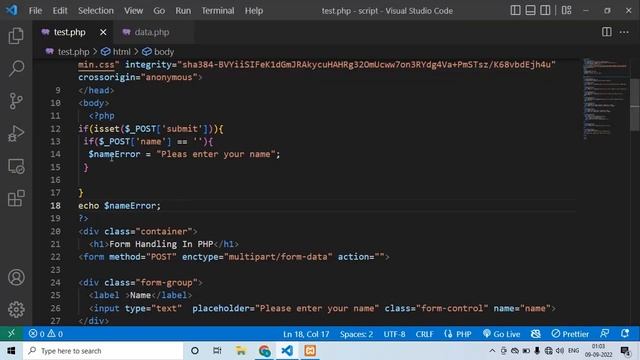Open the Terminal menu

click(x=218, y=11)
